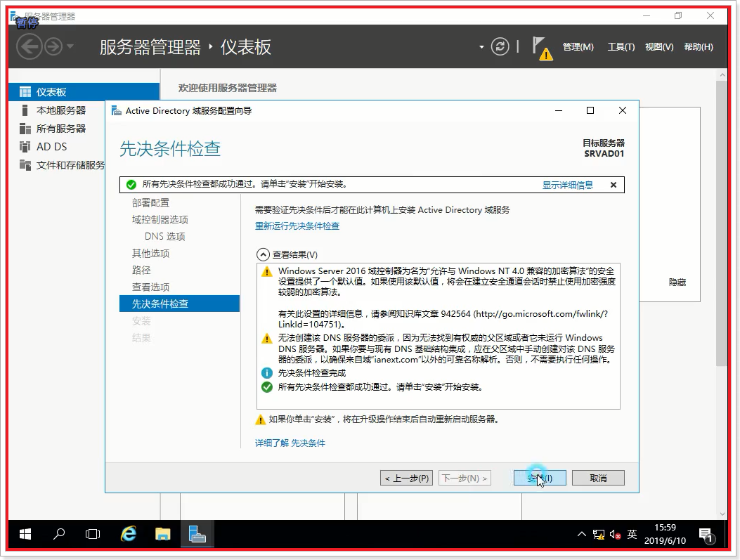Cancel the AD DS configuration wizard
Screen dimensions: 740x560
point(598,478)
